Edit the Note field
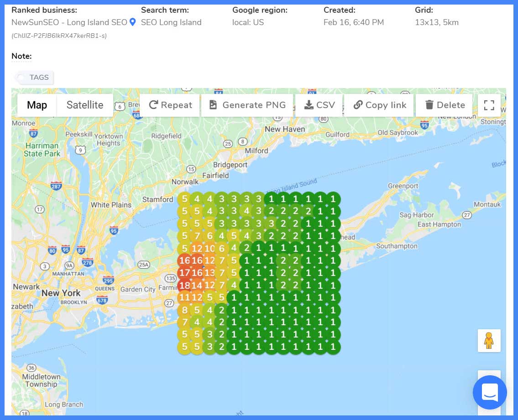The image size is (518, 420). tap(21, 56)
